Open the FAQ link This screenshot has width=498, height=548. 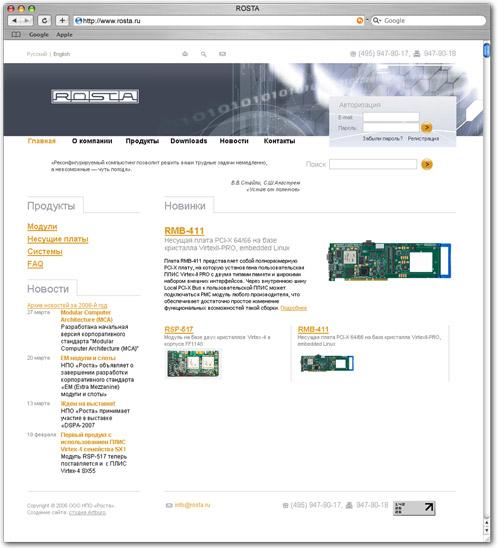click(35, 264)
